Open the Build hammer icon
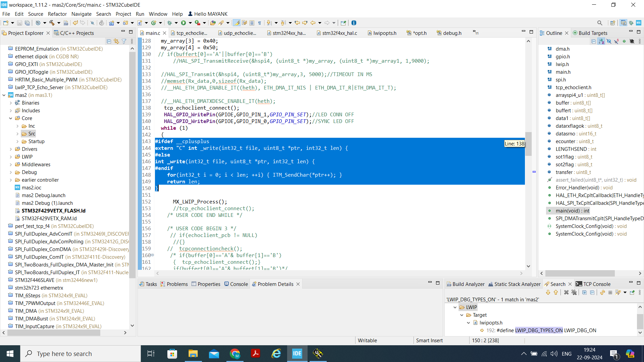The height and width of the screenshot is (362, 644). 52,23
